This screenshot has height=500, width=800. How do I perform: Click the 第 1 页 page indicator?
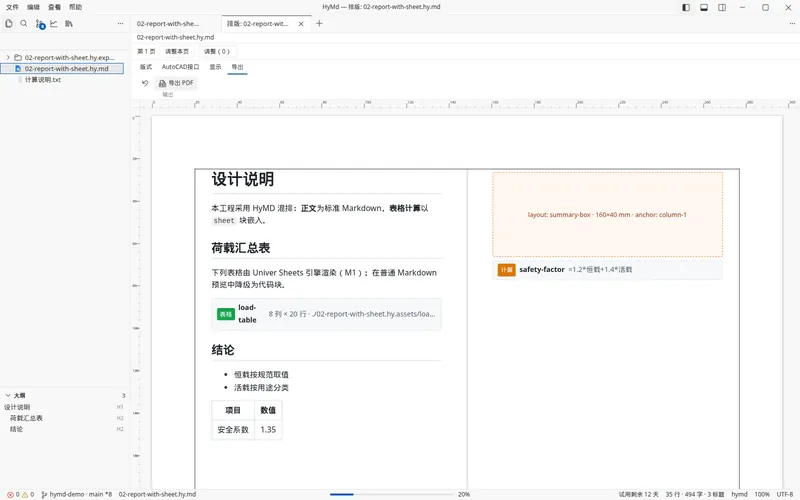click(146, 52)
